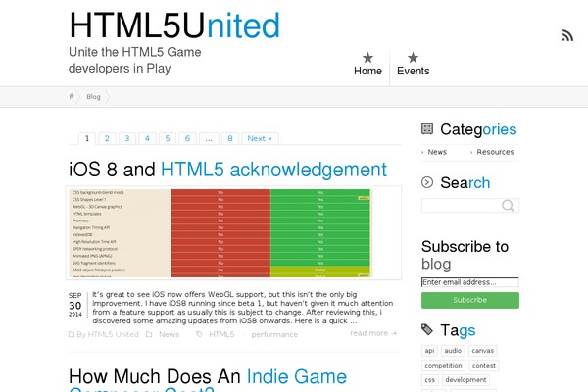Click folder icon before News post category
Viewport: 588px width, 392px height.
(149, 334)
